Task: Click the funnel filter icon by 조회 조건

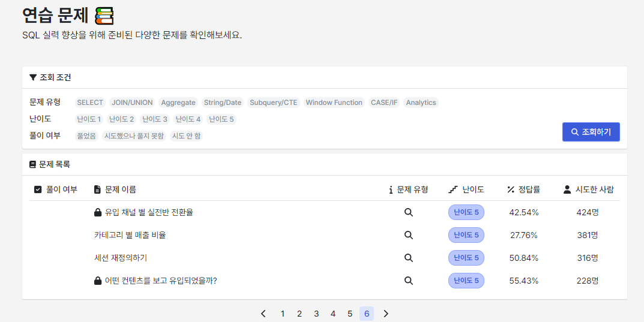Action: 33,77
